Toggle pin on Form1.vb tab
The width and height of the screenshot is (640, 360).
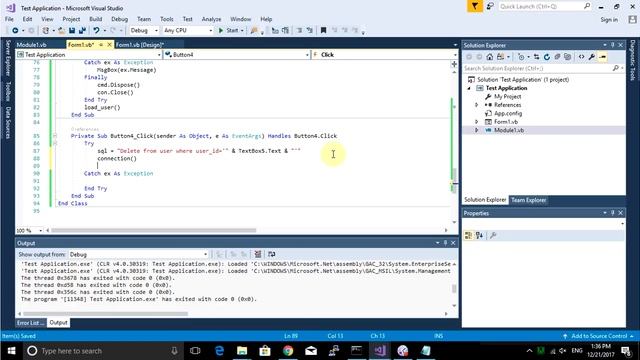point(101,44)
